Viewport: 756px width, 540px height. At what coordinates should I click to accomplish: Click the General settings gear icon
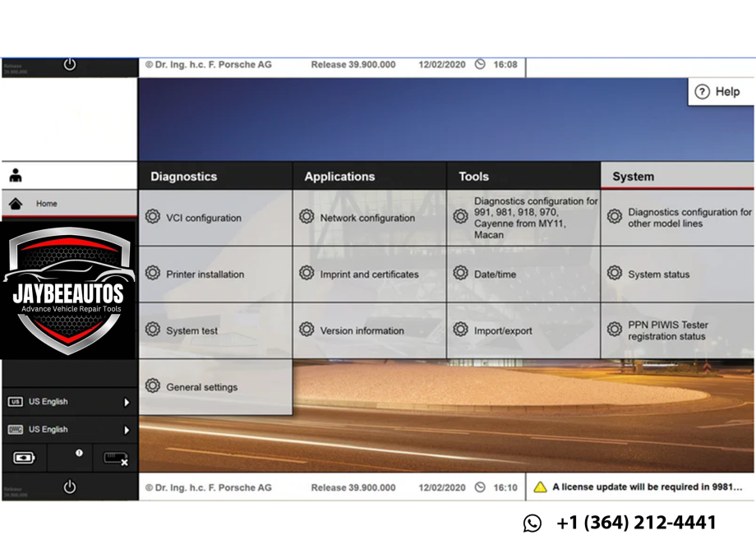(x=153, y=385)
